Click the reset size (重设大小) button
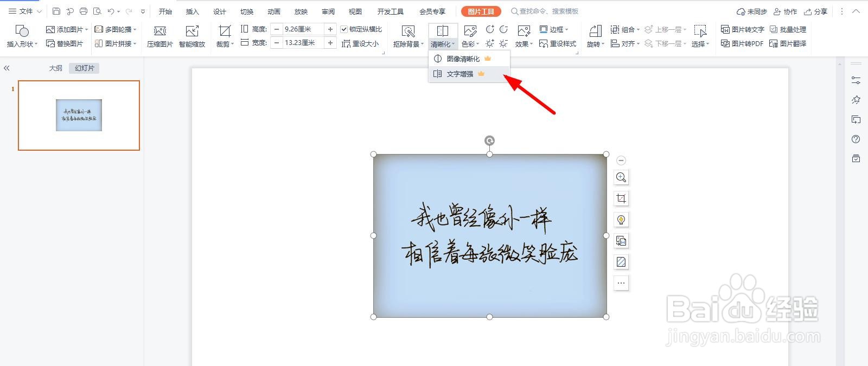This screenshot has width=868, height=366. tap(360, 43)
